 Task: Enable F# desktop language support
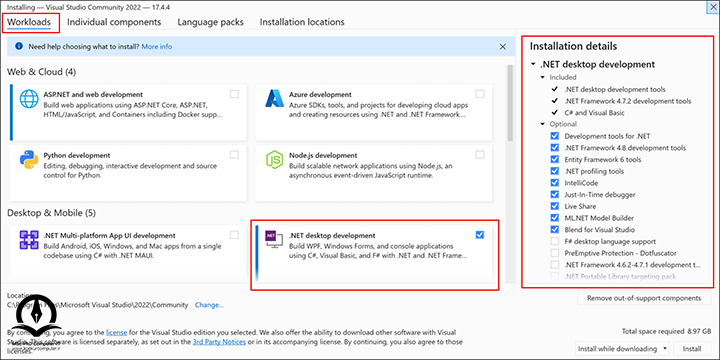[x=555, y=241]
